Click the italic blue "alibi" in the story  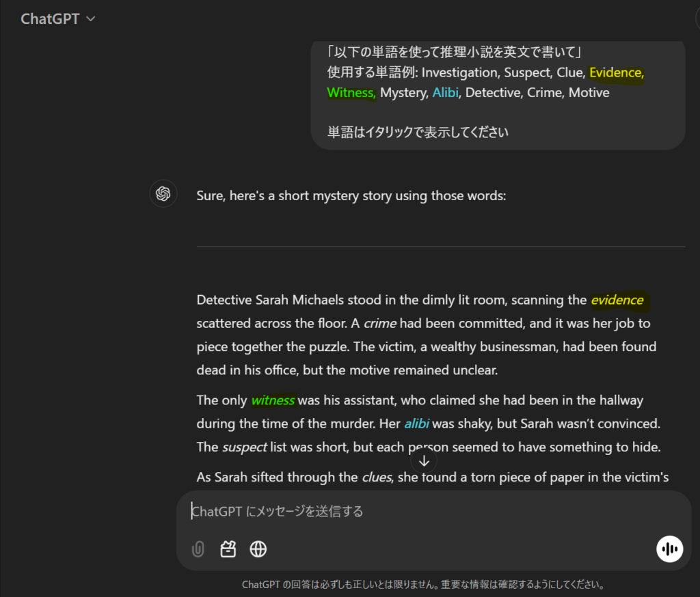416,424
